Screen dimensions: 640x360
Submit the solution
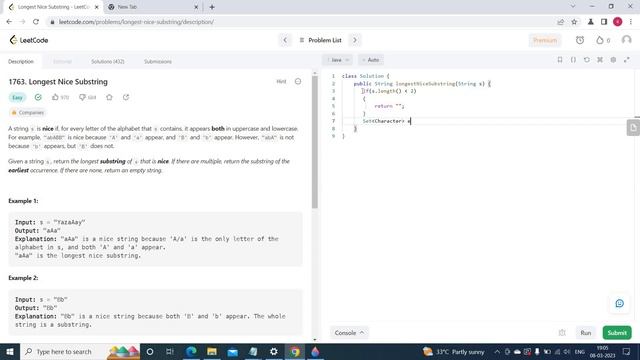tap(617, 333)
